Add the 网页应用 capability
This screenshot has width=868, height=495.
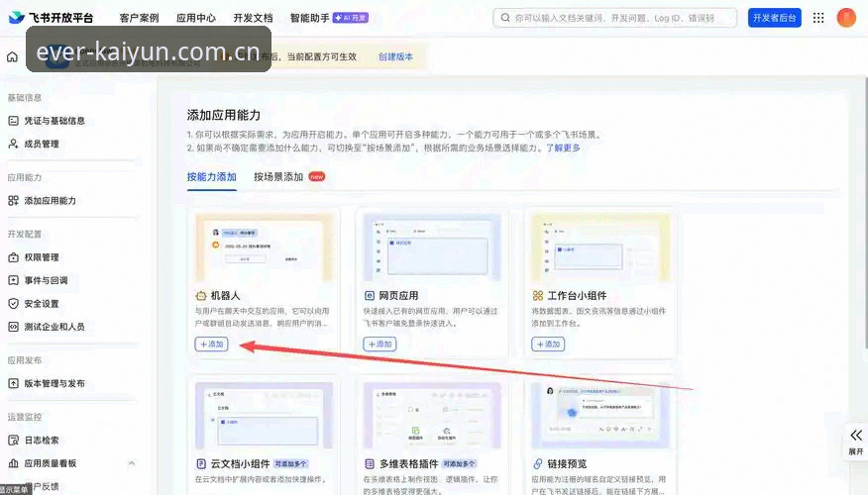(x=380, y=344)
